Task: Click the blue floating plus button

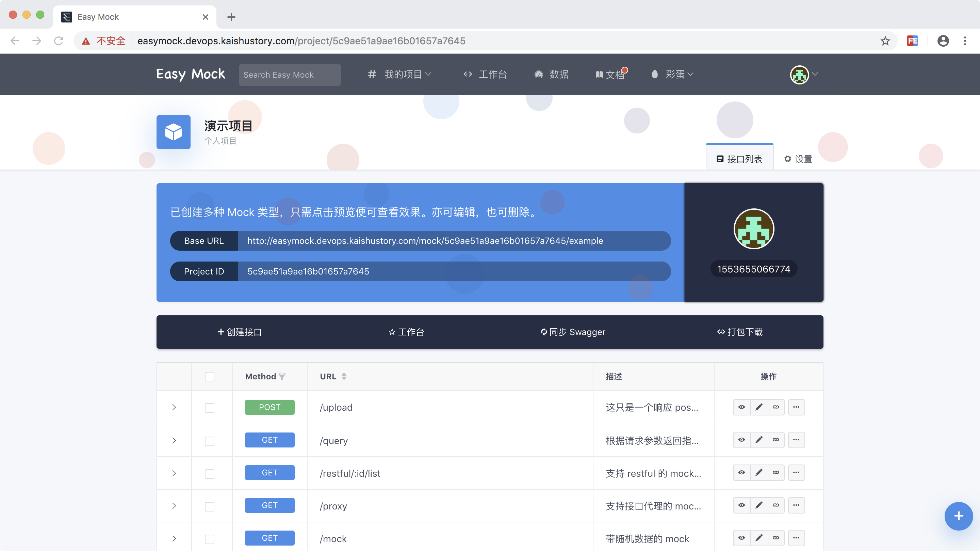Action: (x=959, y=516)
